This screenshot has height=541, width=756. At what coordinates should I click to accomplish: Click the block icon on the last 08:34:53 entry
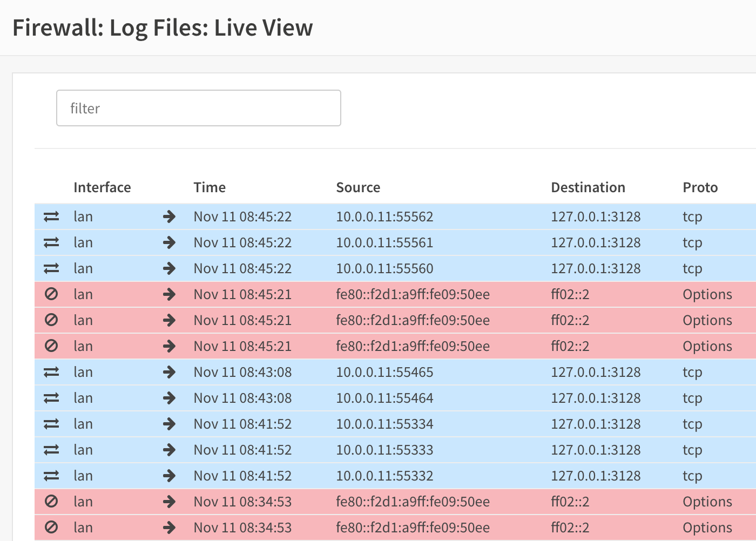(x=52, y=528)
